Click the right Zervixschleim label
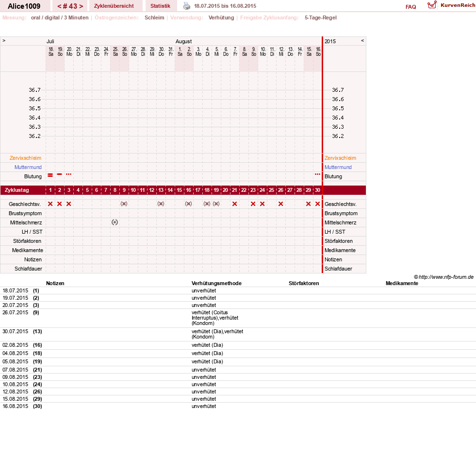 pyautogui.click(x=340, y=158)
